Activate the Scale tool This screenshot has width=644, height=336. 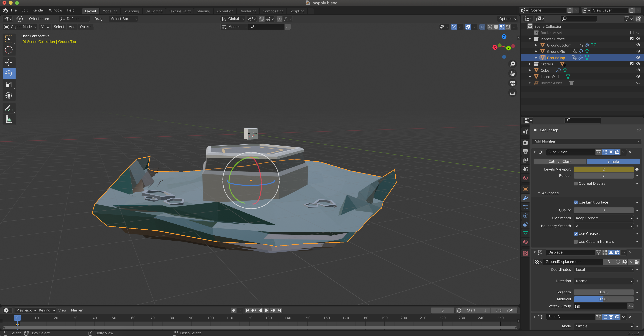point(9,85)
